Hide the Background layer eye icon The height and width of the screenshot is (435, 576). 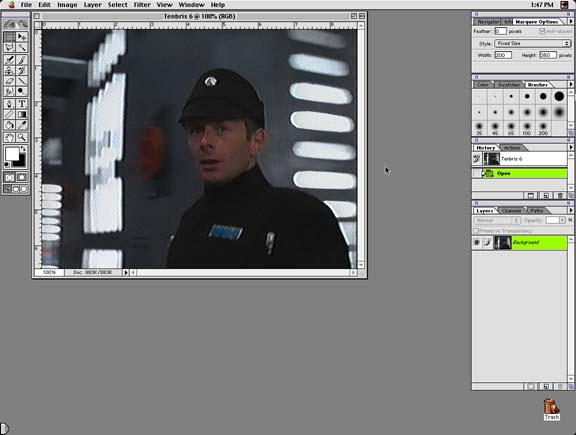coord(477,242)
